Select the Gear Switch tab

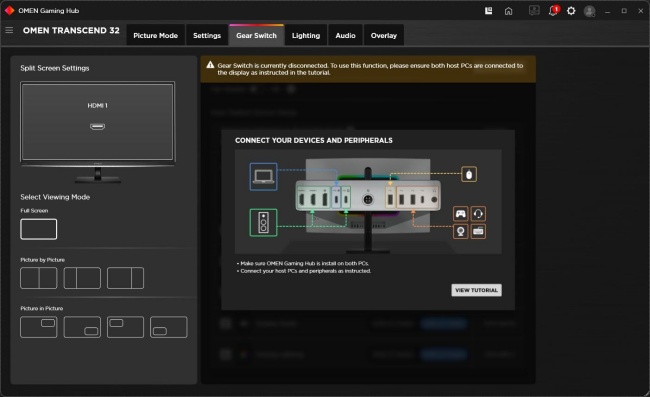(x=256, y=35)
